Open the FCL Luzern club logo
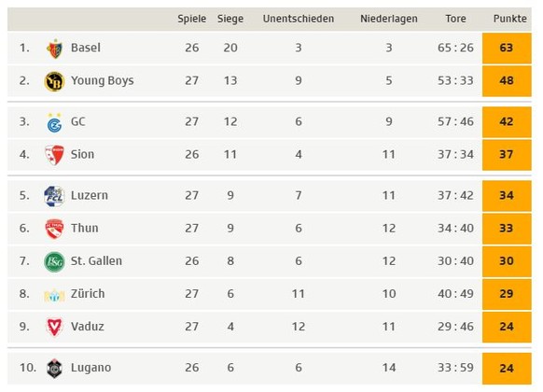The width and height of the screenshot is (543, 392). (x=54, y=196)
